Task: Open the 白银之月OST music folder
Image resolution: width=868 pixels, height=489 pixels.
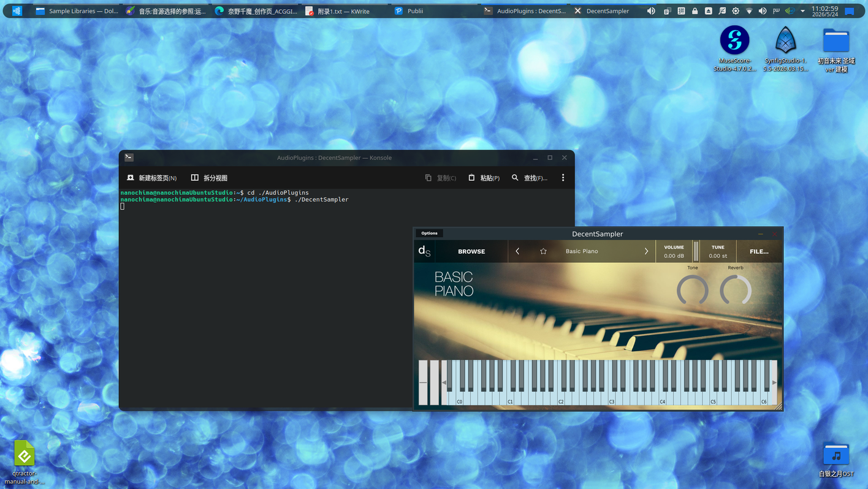Action: (x=836, y=460)
